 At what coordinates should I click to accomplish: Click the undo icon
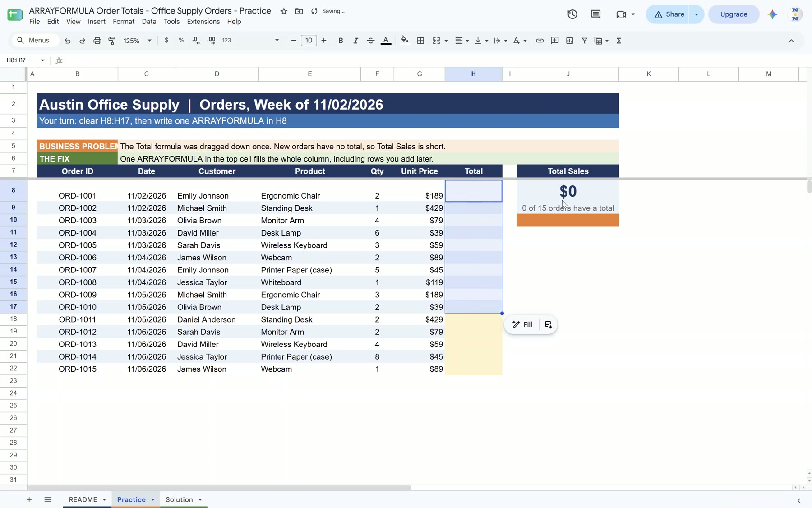[68, 41]
